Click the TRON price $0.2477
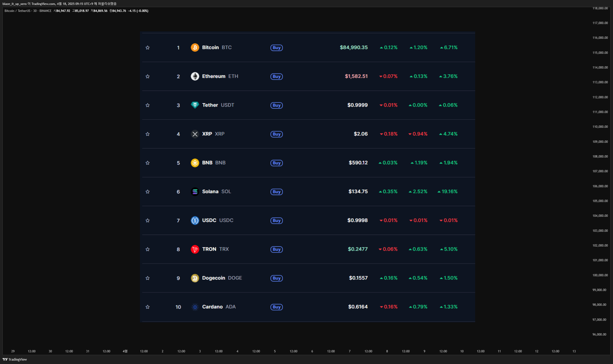613x364 pixels. tap(358, 249)
